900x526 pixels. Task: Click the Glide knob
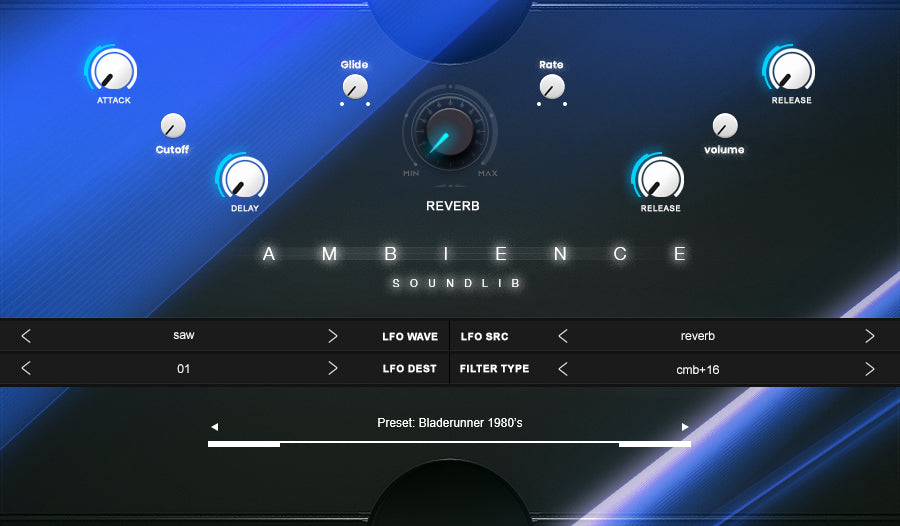(355, 87)
